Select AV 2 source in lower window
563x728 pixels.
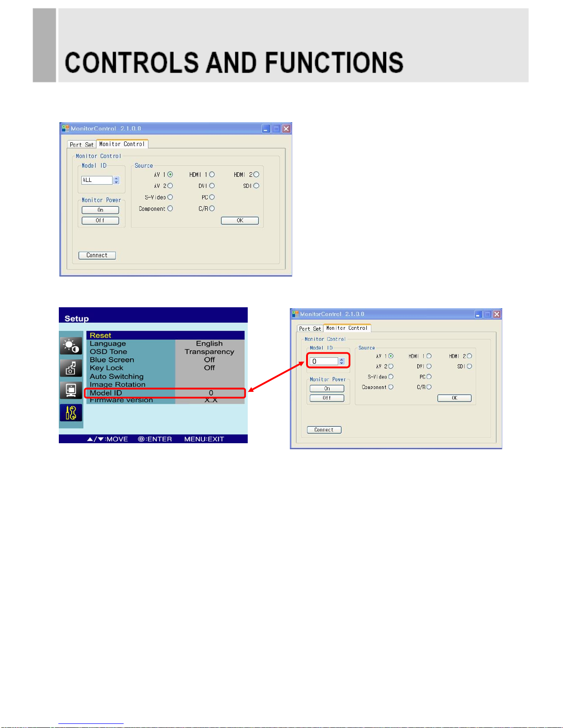(x=391, y=367)
